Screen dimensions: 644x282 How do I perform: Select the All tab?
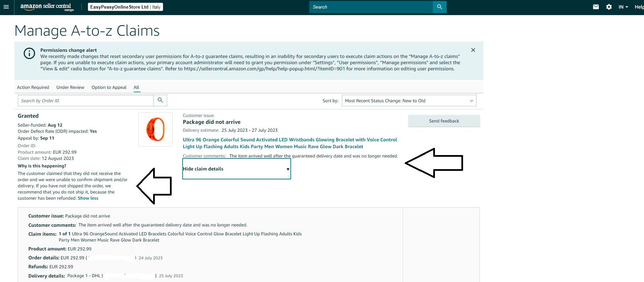click(x=136, y=87)
